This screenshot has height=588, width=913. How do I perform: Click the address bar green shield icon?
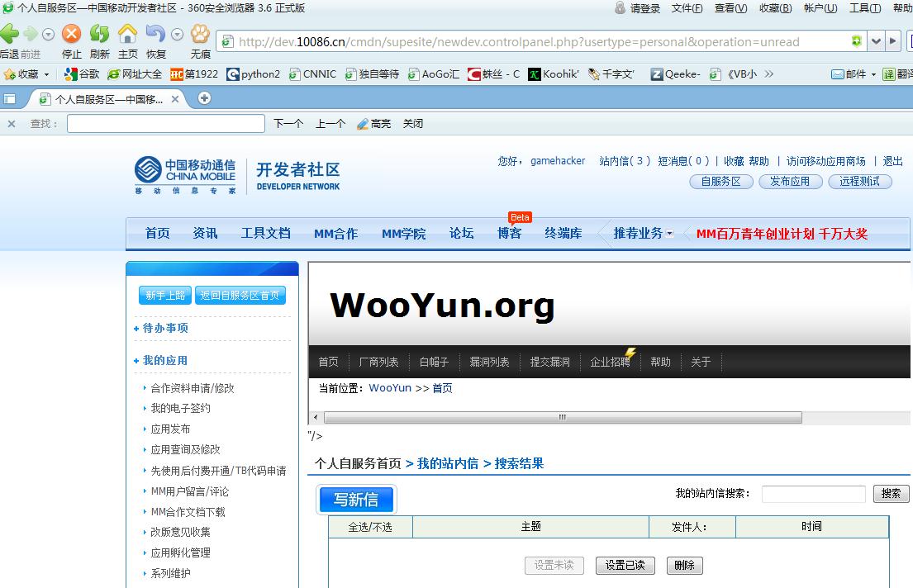point(856,40)
